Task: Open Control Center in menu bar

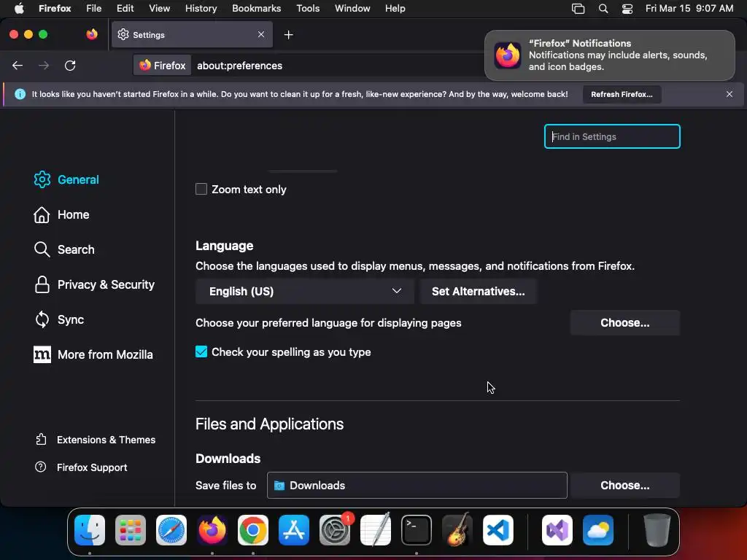Action: (x=627, y=9)
